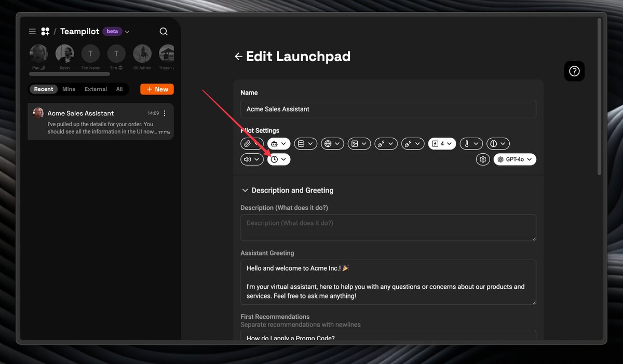Image resolution: width=623 pixels, height=364 pixels.
Task: Open the lightning functions dropdown showing 4
Action: coord(442,144)
